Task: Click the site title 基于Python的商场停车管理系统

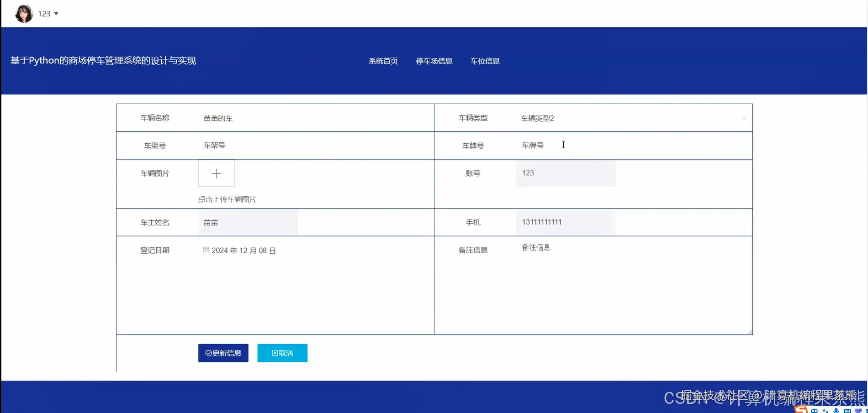Action: 103,61
